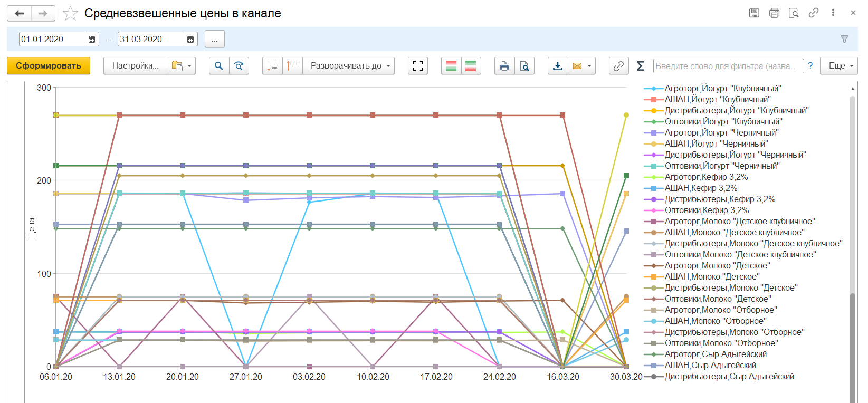Click the back navigation arrow
Image resolution: width=868 pixels, height=403 pixels.
tap(20, 14)
